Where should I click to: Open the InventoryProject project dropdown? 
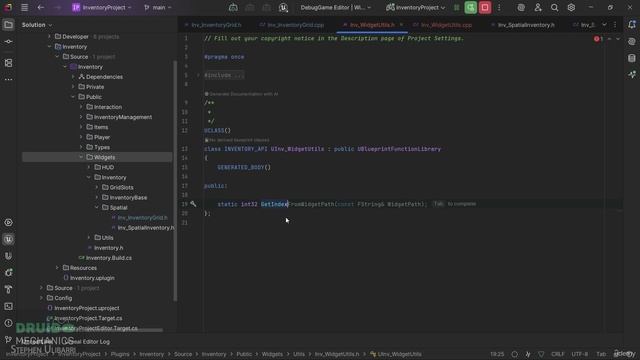[102, 7]
